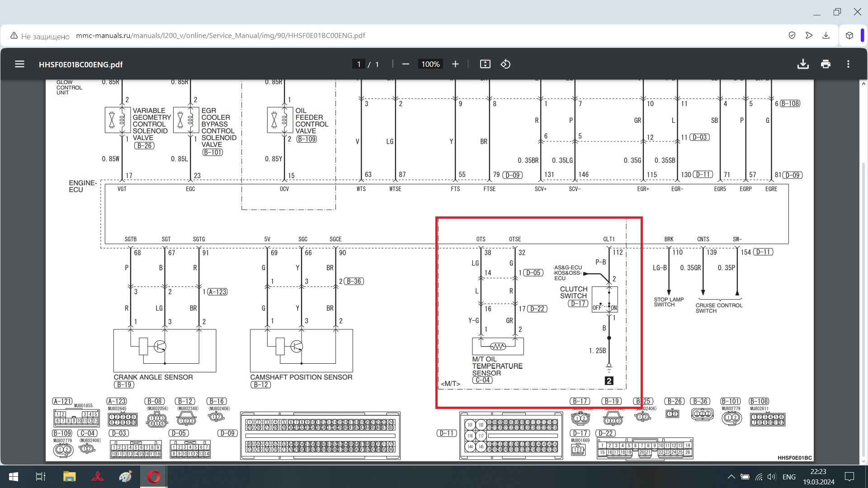
Task: Open browser downloads icon in address bar
Action: coord(826,35)
